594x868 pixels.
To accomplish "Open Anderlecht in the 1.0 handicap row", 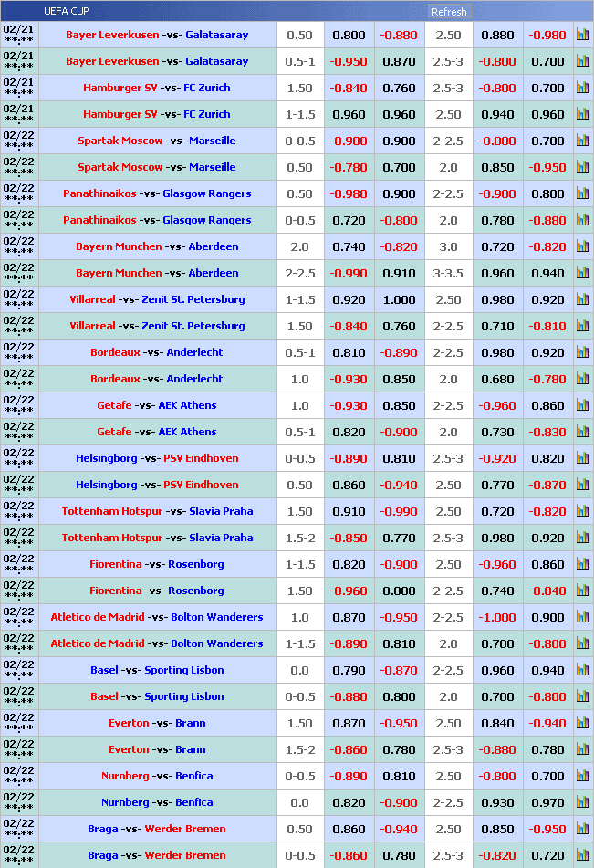I will pos(194,380).
